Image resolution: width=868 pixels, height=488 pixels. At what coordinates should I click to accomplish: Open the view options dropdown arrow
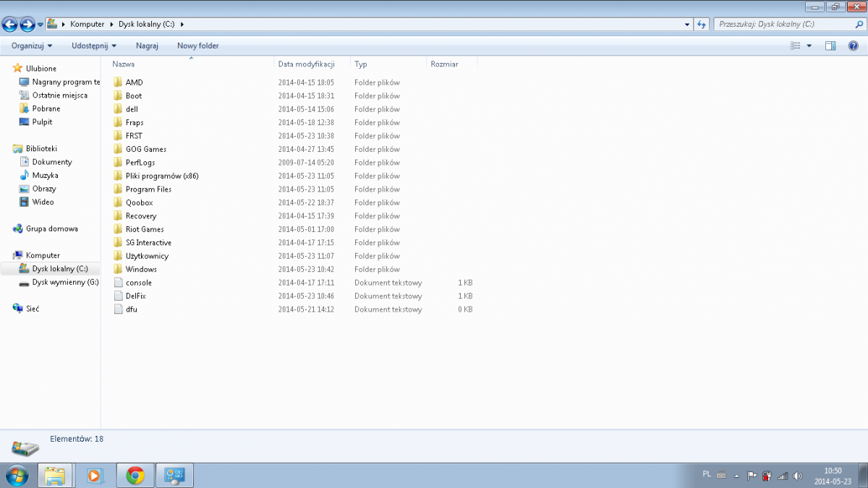pos(809,46)
